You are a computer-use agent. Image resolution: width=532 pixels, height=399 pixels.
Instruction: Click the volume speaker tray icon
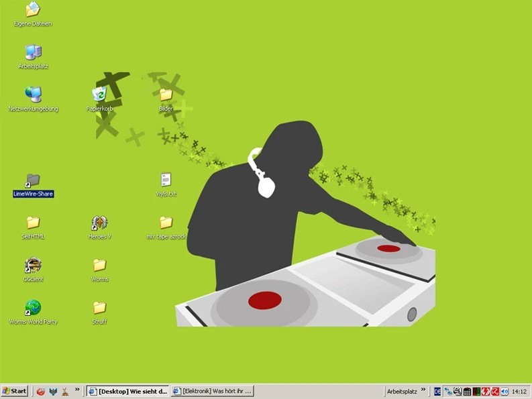click(504, 391)
